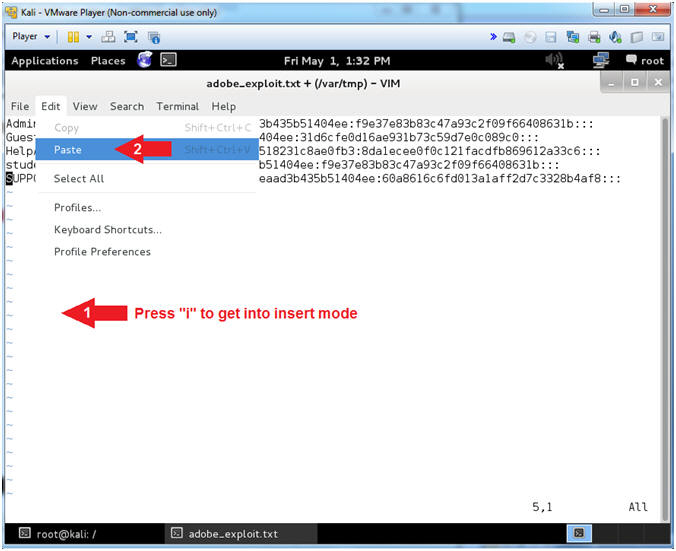Maximize the VIM terminal window

coord(635,82)
